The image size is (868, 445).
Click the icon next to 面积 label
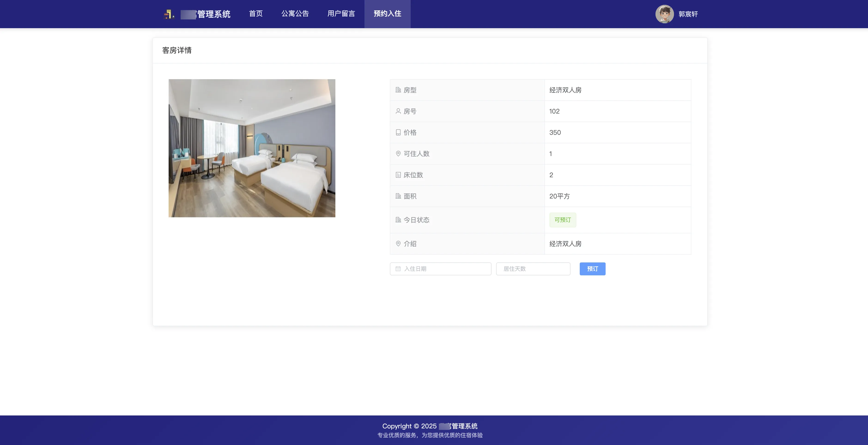click(x=398, y=196)
